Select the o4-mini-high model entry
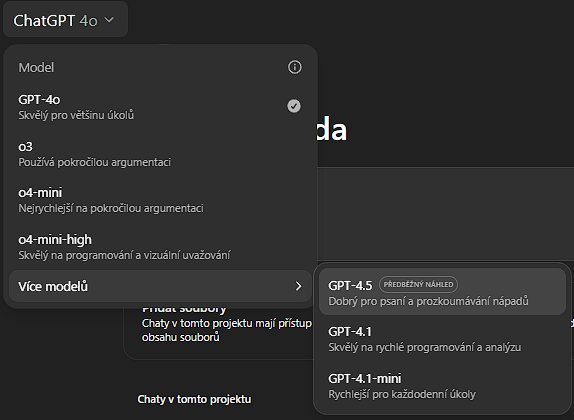This screenshot has width=574, height=420. 160,247
